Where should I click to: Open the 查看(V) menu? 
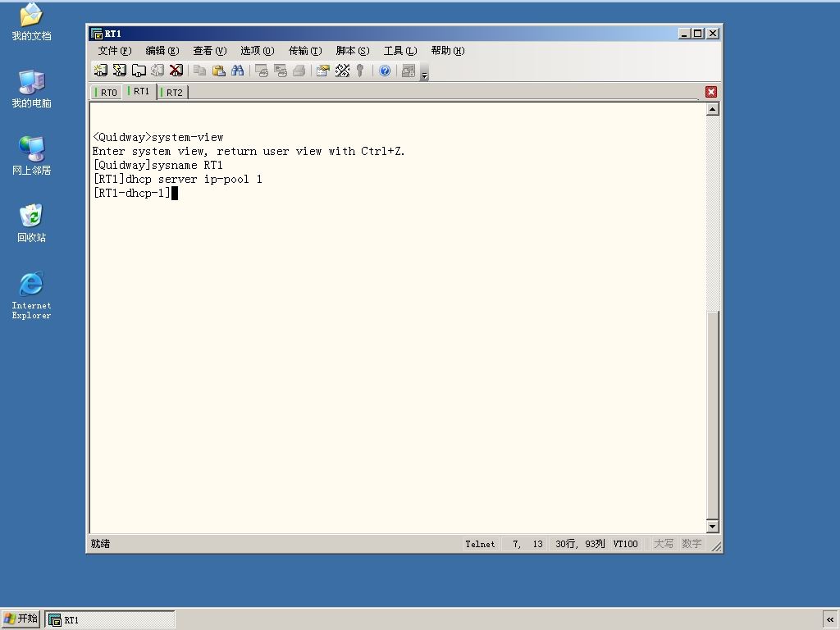pos(210,51)
